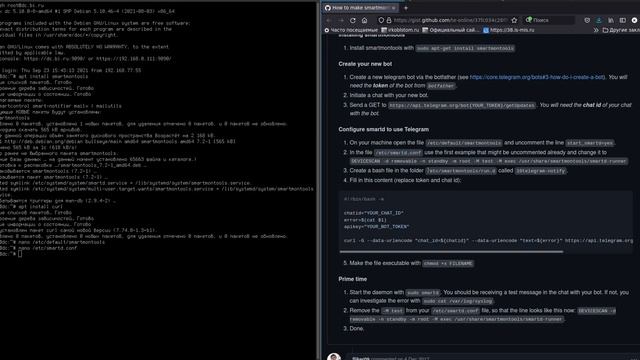Expand the bookmarks overflow chevron
The height and width of the screenshot is (360, 640).
coord(596,30)
